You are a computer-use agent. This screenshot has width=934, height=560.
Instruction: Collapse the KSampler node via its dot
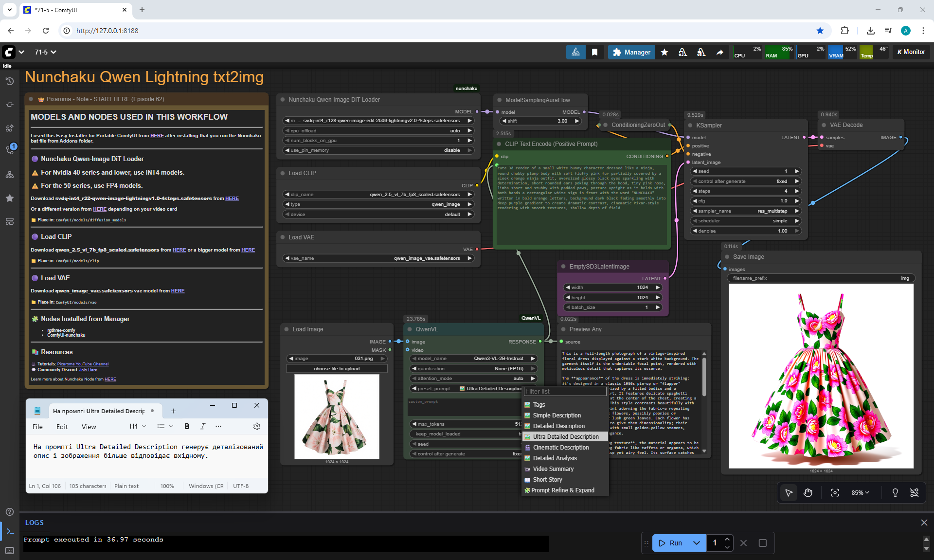(690, 125)
